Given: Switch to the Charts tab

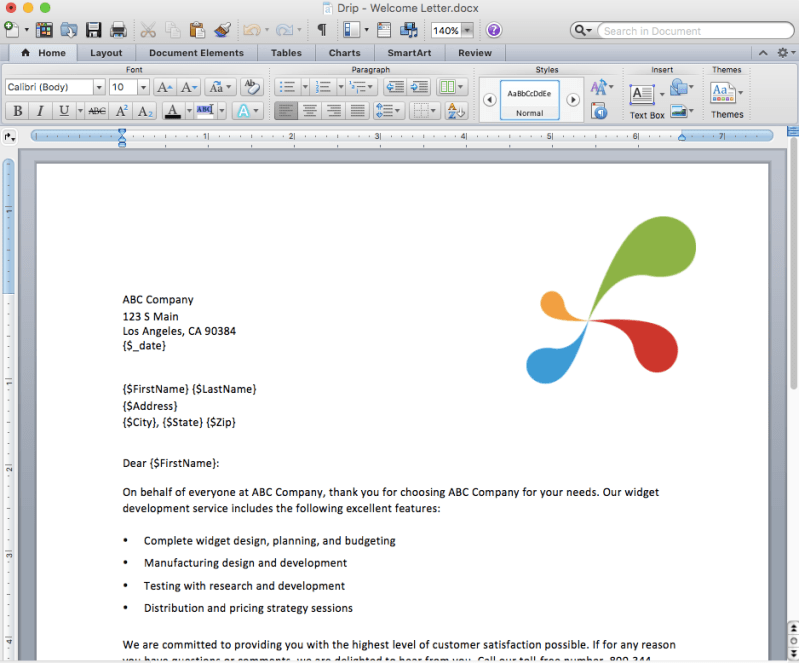Looking at the screenshot, I should click(x=344, y=53).
